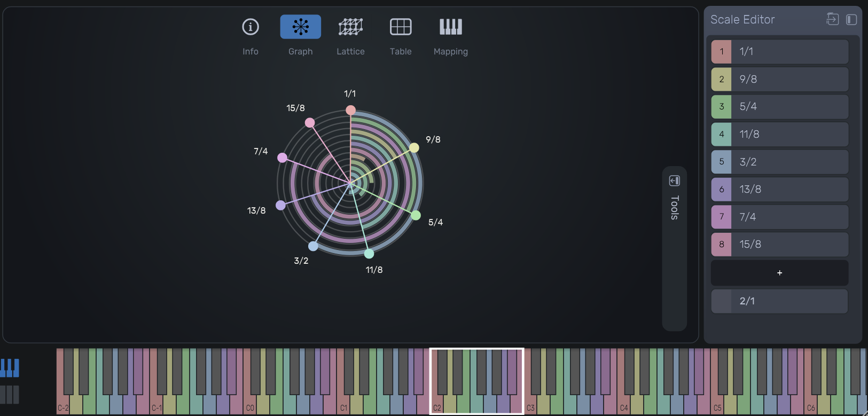Screen dimensions: 868x416
Task: Edit the 11/8 ratio field
Action: [x=789, y=134]
